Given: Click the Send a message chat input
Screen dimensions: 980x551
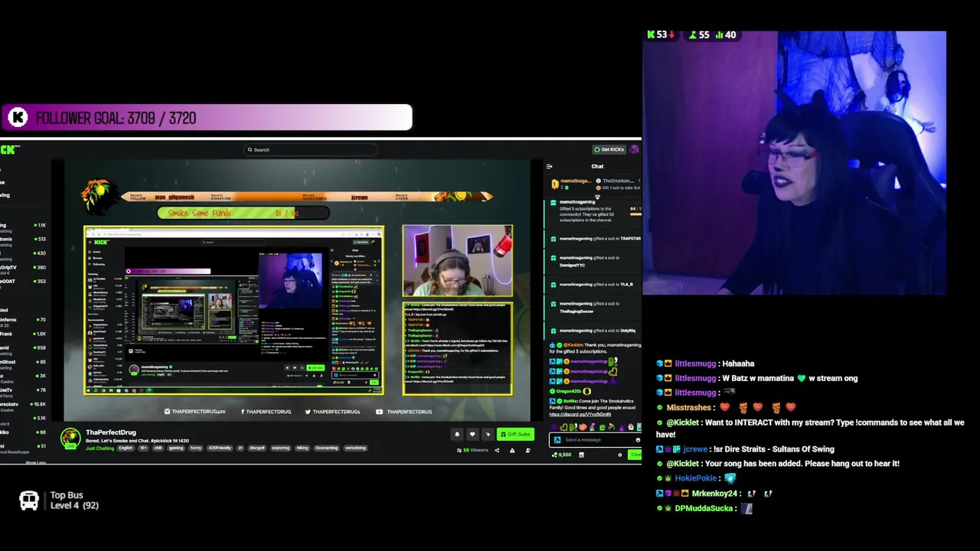Looking at the screenshot, I should pos(595,439).
